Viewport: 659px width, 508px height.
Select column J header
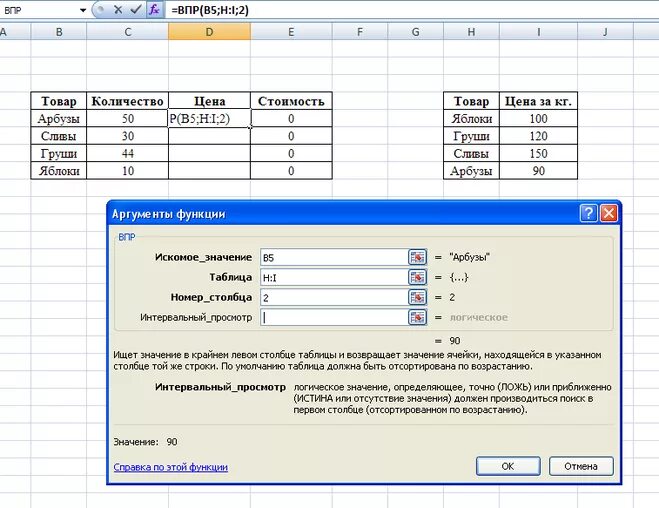(x=605, y=32)
